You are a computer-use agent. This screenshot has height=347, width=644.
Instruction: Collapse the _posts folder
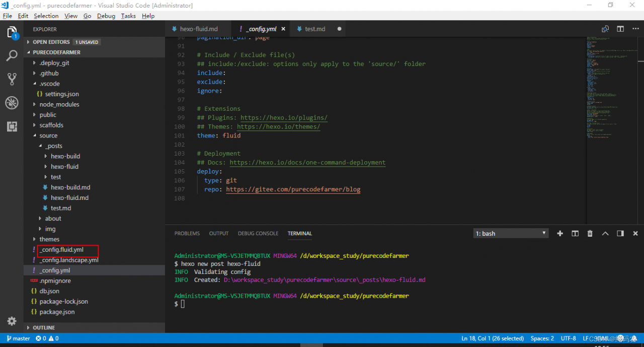coord(53,146)
